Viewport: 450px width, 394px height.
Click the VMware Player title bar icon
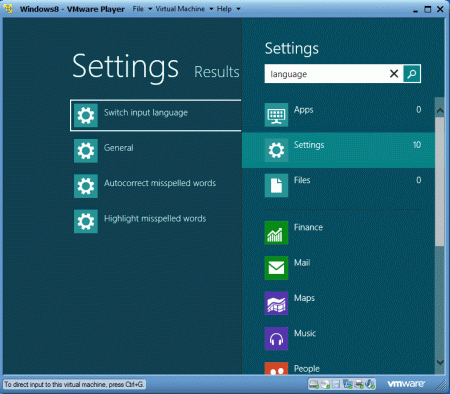click(x=8, y=9)
